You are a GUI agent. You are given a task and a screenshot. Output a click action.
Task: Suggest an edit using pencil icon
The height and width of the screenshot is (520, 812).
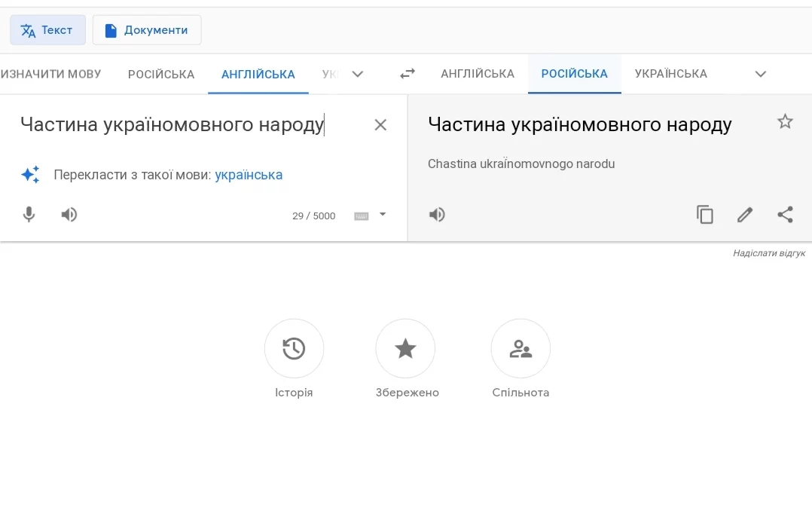(x=745, y=215)
